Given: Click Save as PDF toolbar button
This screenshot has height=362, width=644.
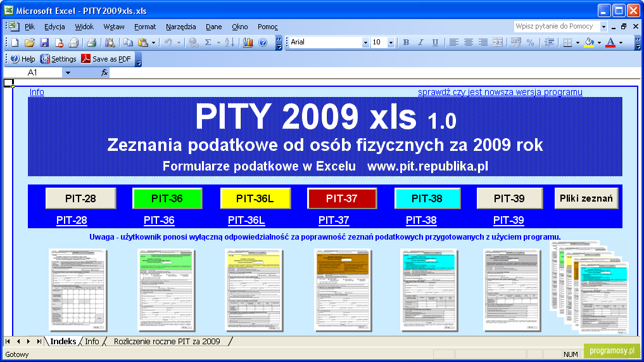Looking at the screenshot, I should click(106, 59).
